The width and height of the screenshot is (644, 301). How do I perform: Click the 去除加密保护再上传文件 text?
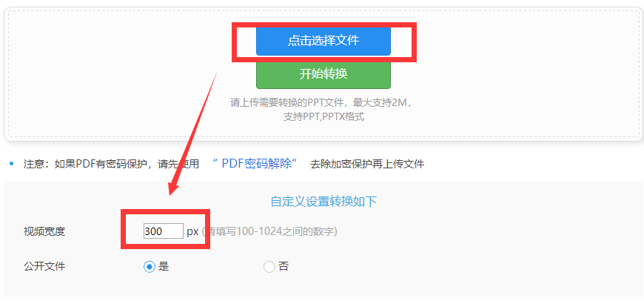click(x=367, y=164)
